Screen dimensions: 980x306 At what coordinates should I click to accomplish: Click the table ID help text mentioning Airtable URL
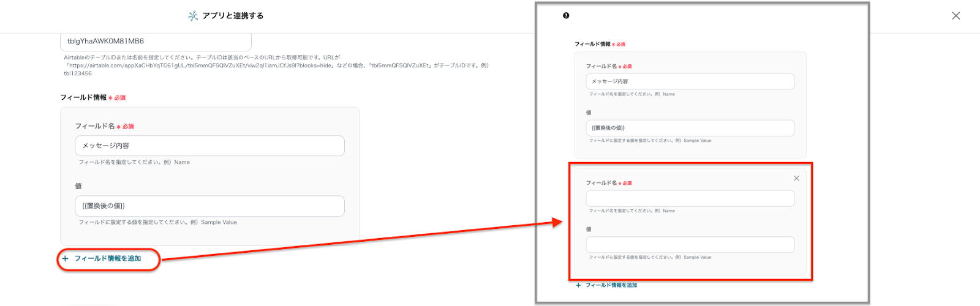pyautogui.click(x=276, y=65)
